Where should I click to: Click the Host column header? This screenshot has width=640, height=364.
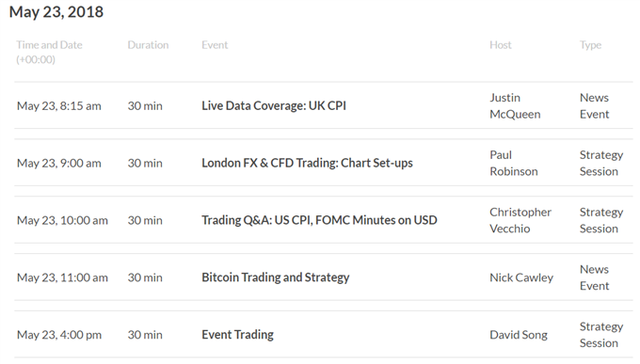pyautogui.click(x=501, y=45)
